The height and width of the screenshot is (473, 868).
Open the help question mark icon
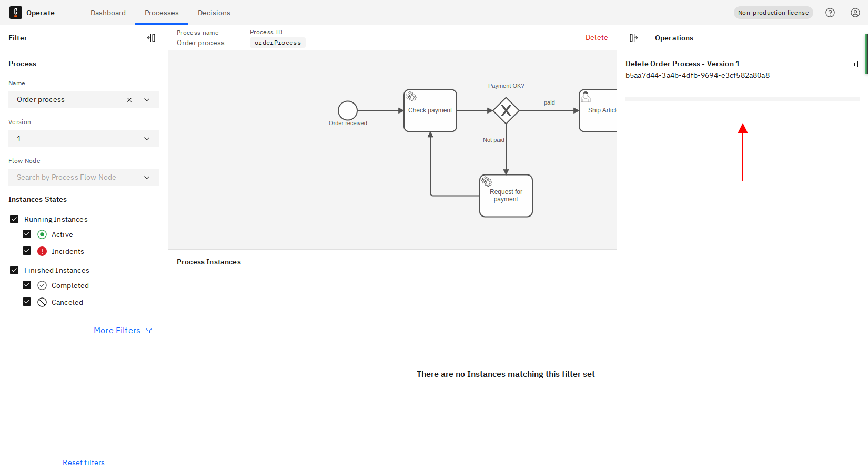pos(830,13)
